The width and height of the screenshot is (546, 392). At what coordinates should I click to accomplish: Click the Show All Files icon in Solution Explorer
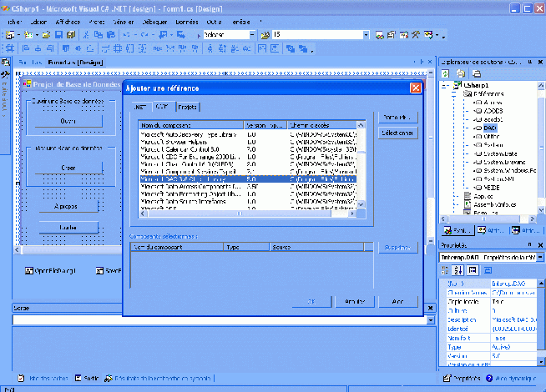[461, 73]
